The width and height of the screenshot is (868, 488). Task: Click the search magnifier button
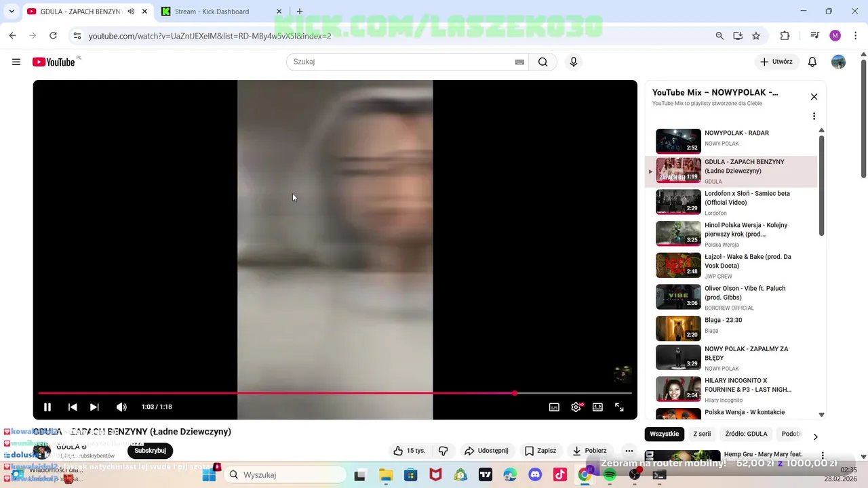point(542,62)
